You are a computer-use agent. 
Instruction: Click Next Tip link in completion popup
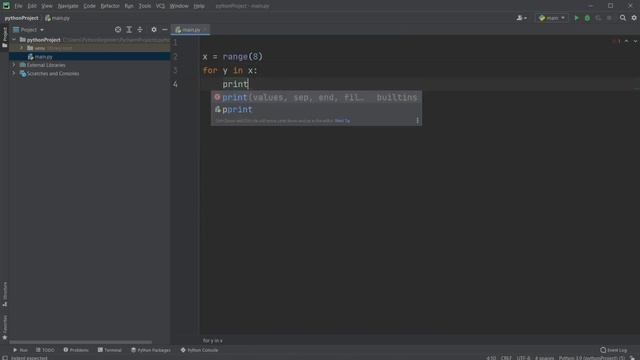(342, 121)
